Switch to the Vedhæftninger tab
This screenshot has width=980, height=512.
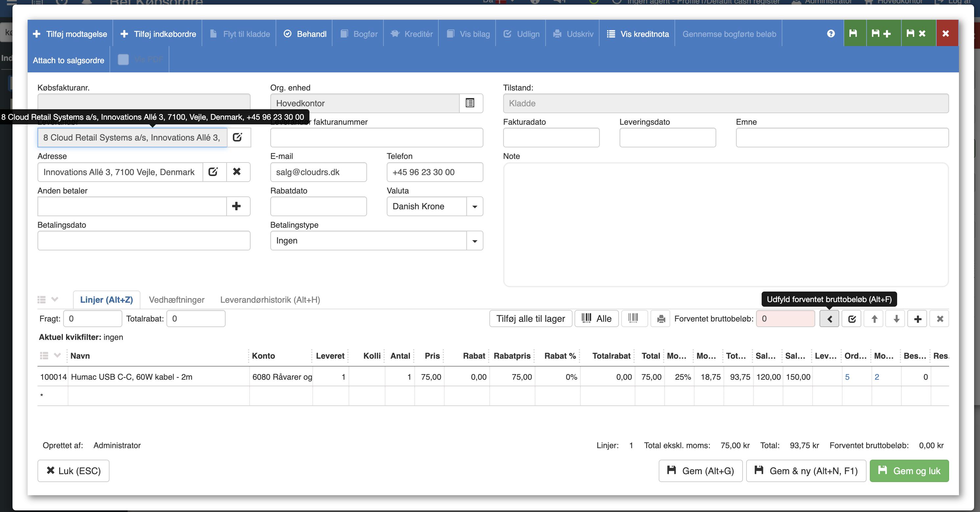tap(177, 299)
